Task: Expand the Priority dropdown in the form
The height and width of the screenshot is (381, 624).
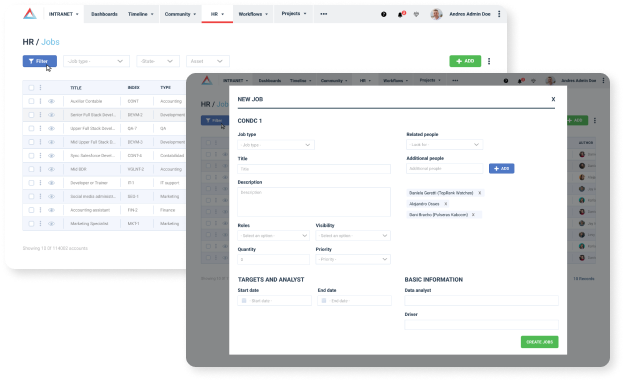Action: pos(353,259)
